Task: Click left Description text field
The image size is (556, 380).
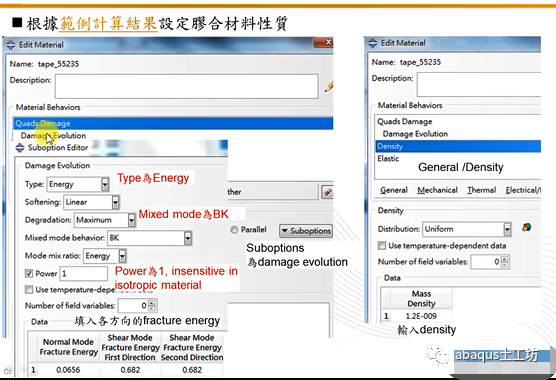Action: (187, 86)
